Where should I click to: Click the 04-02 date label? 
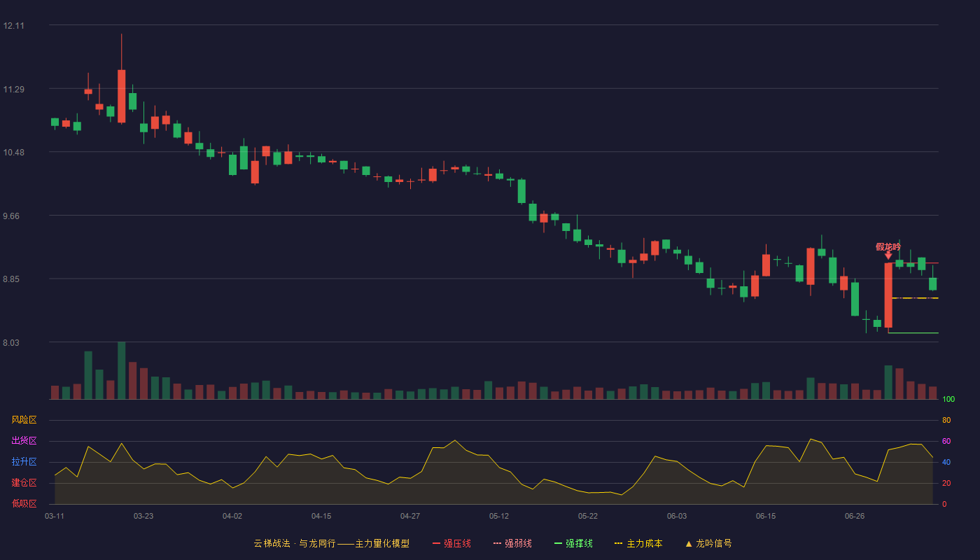tap(232, 516)
